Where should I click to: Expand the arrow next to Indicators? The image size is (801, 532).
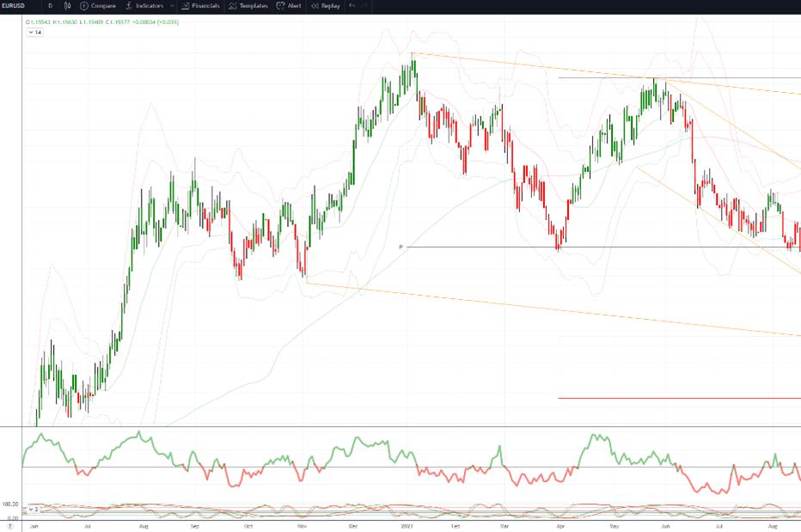pos(172,6)
